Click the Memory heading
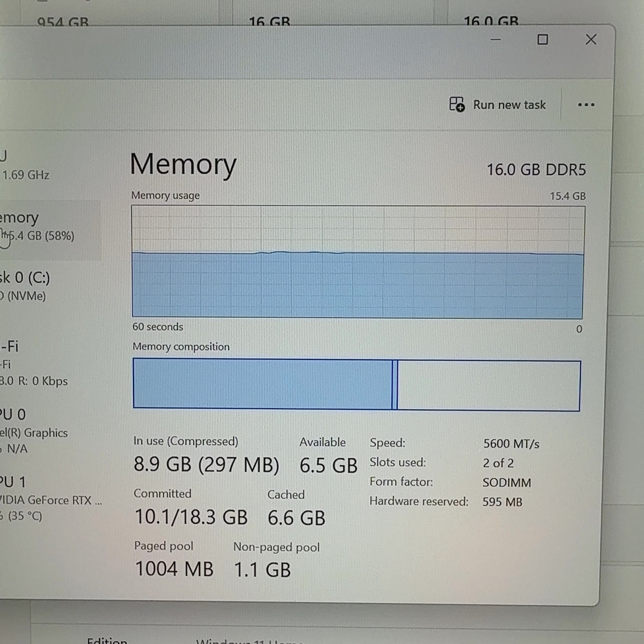This screenshot has width=644, height=644. 183,164
